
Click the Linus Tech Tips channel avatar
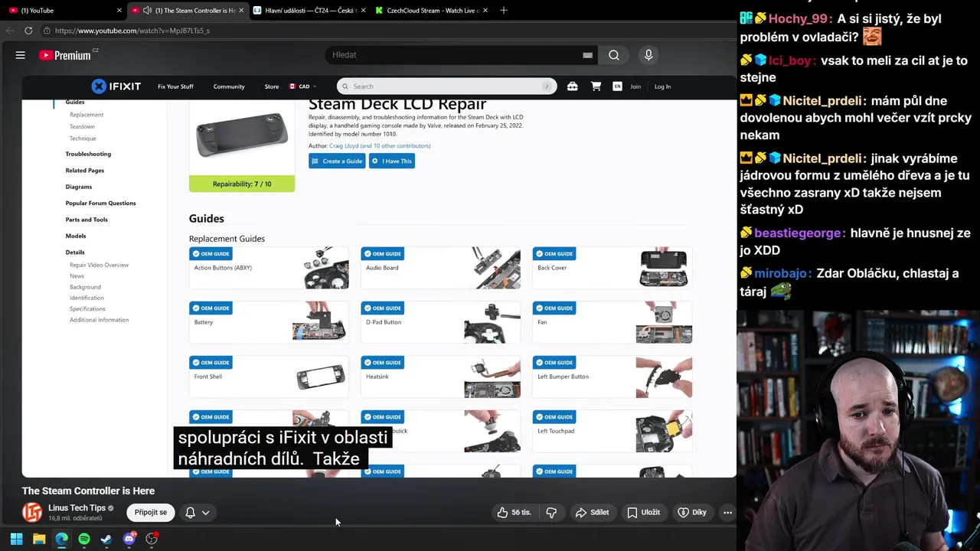click(32, 512)
